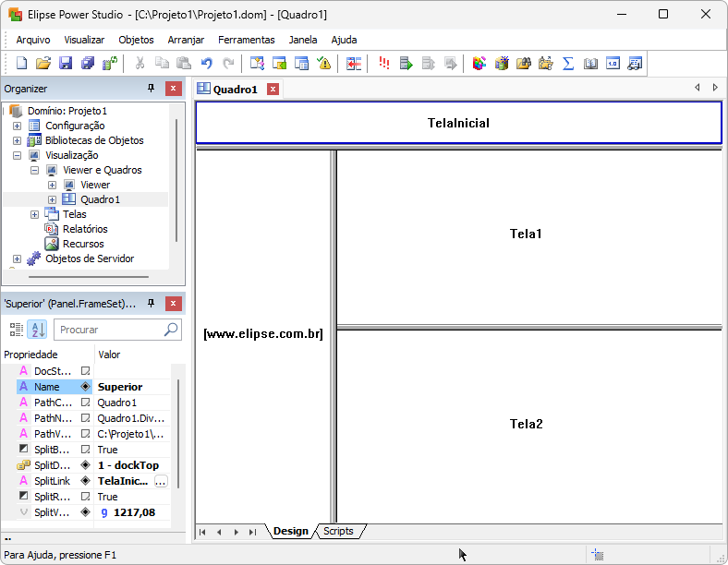This screenshot has height=565, width=728.
Task: Click the green arrow run icon
Action: click(x=406, y=64)
